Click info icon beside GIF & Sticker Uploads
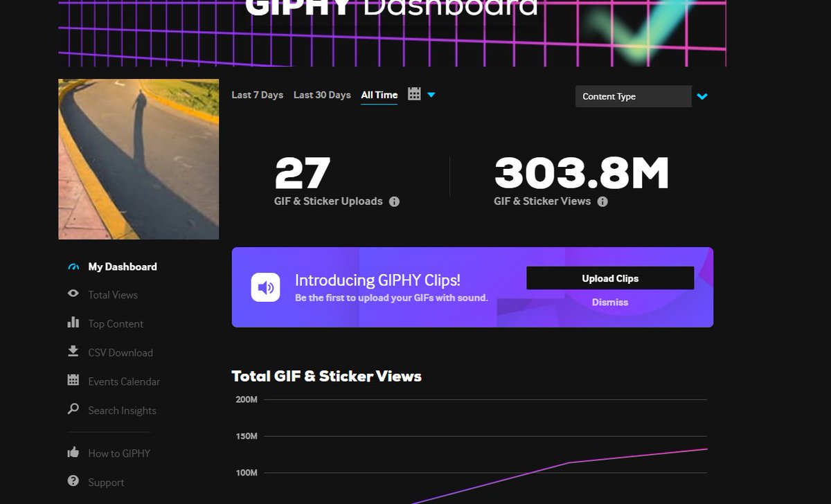Viewport: 831px width, 504px height. point(394,202)
